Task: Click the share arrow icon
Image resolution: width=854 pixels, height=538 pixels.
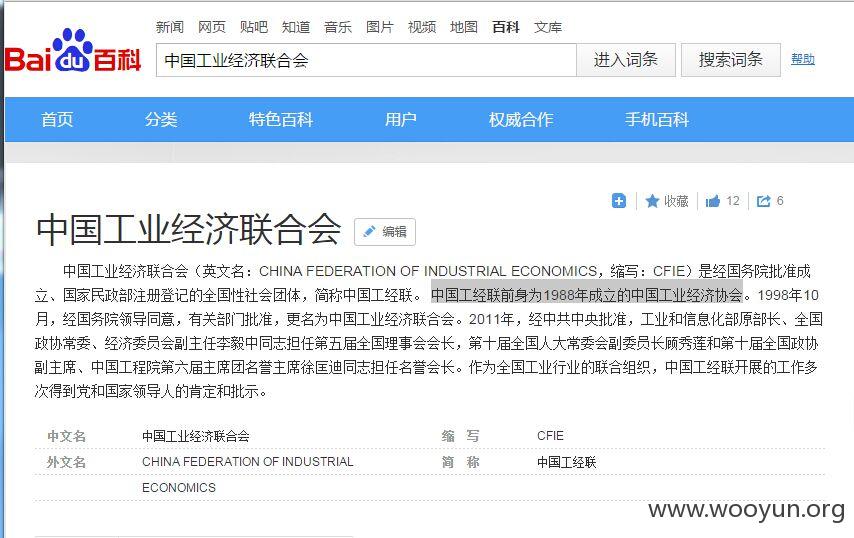Action: pyautogui.click(x=764, y=201)
